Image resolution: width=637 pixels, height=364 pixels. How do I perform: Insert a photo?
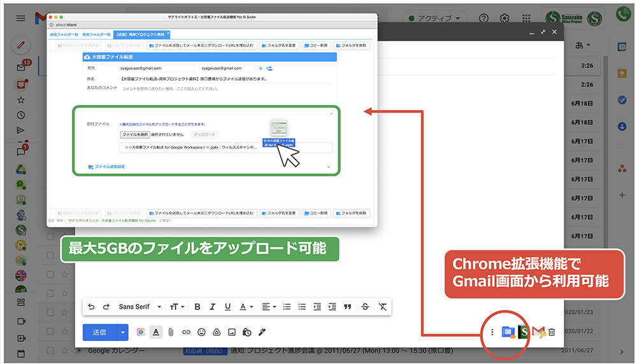pos(232,332)
